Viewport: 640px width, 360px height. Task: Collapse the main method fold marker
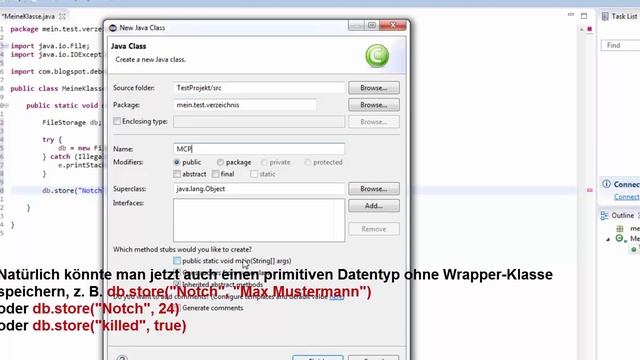[5, 105]
